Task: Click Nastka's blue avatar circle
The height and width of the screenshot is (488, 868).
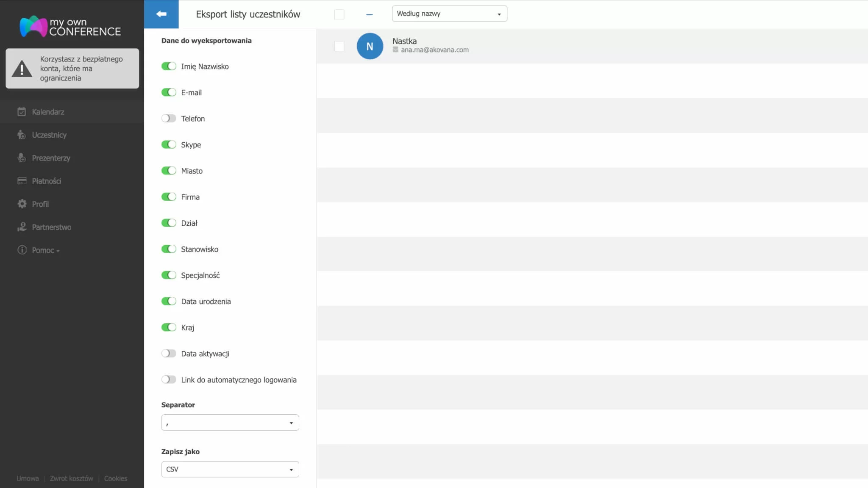Action: [x=370, y=46]
